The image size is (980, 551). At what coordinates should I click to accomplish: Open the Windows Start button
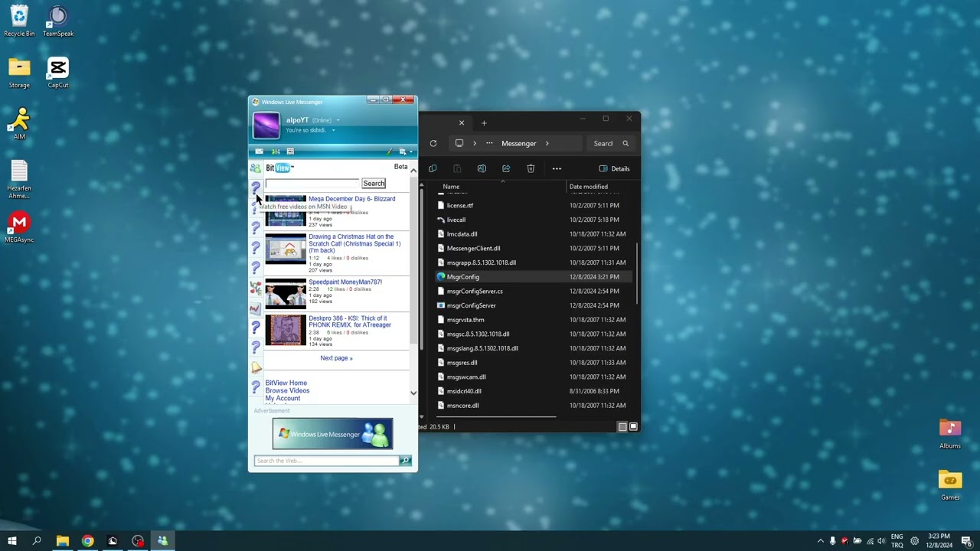[12, 541]
